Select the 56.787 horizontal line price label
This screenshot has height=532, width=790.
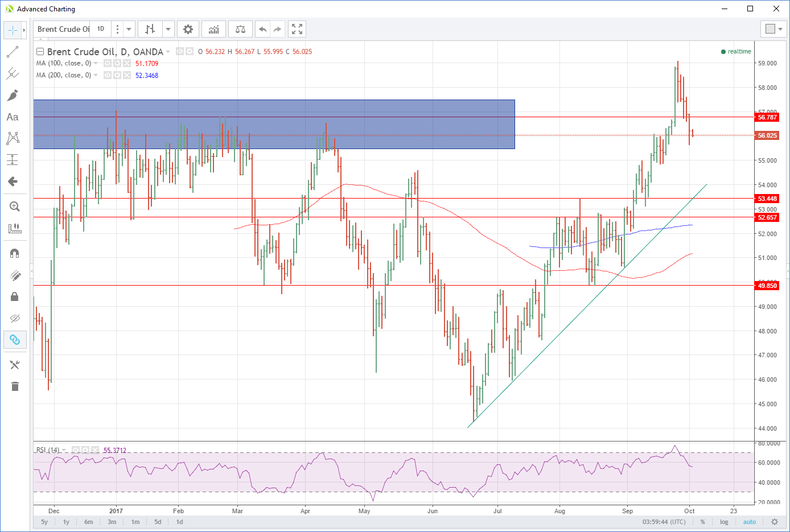click(x=767, y=117)
